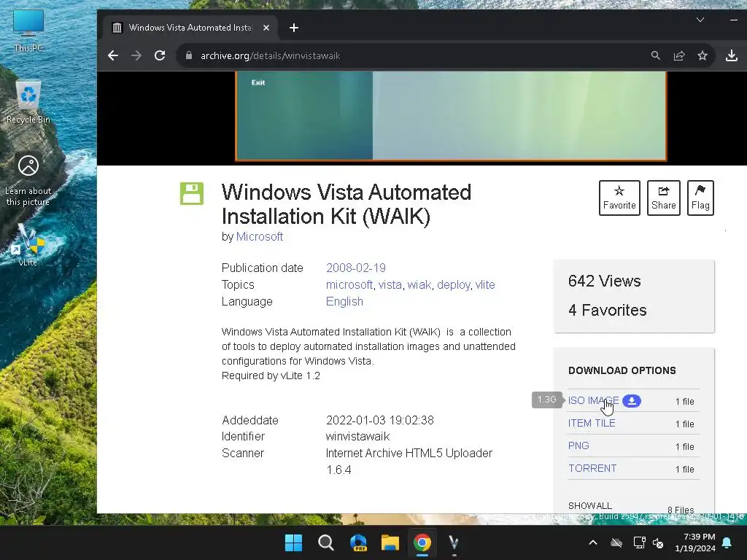Click the Recycle Bin desktop icon
The width and height of the screenshot is (747, 560).
click(28, 102)
